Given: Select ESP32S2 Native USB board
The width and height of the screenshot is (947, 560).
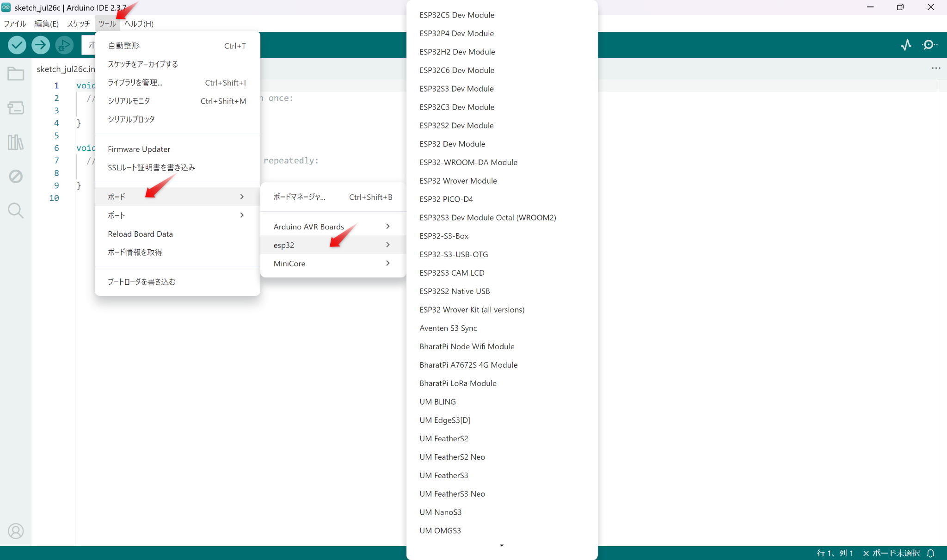Looking at the screenshot, I should [502, 291].
